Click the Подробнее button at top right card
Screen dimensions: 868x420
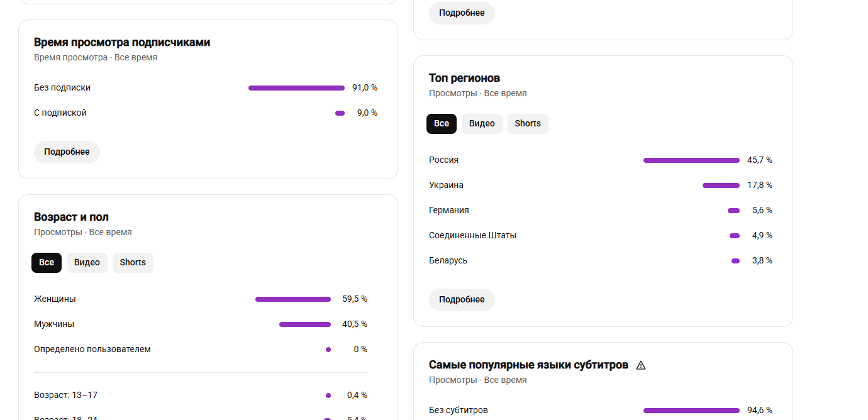click(462, 13)
